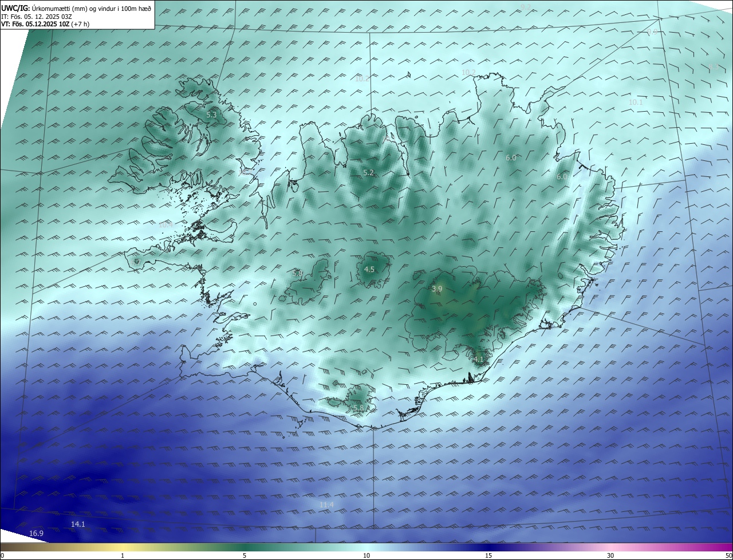The image size is (733, 560).
Task: Click the "10.4" value on the map
Action: pyautogui.click(x=165, y=225)
